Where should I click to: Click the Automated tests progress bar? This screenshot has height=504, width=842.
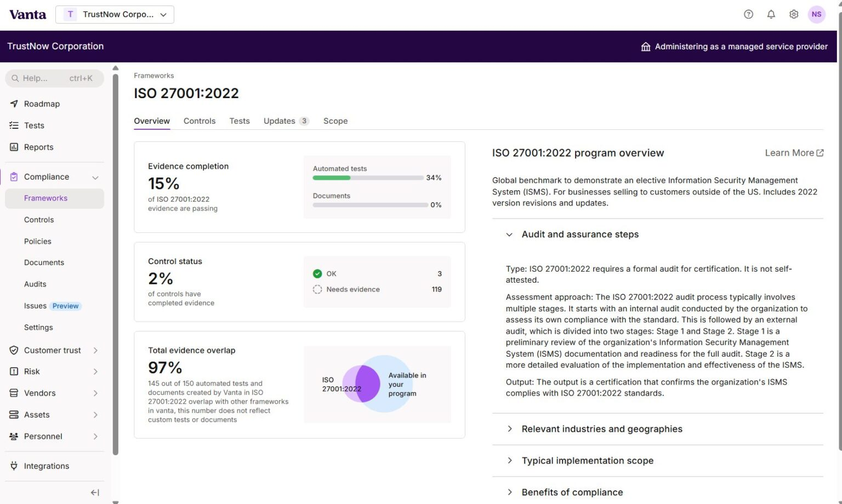pyautogui.click(x=368, y=177)
